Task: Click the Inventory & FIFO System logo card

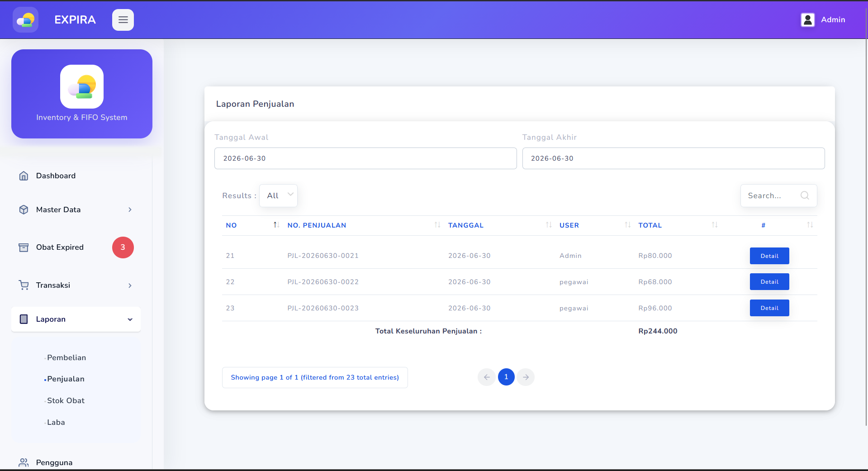Action: point(82,94)
